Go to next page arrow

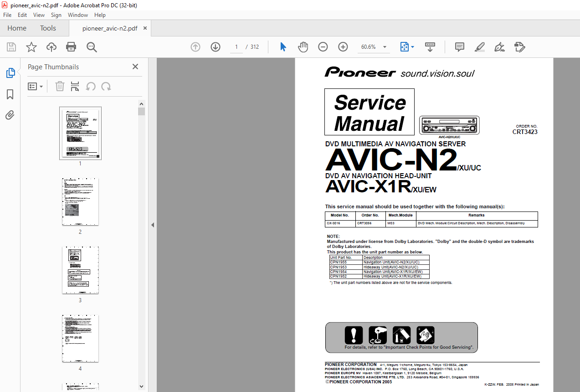(216, 47)
